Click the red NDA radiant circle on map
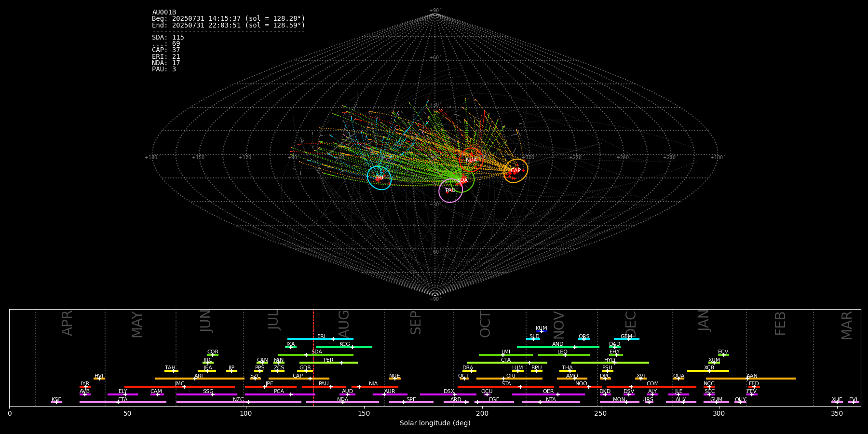 [471, 160]
